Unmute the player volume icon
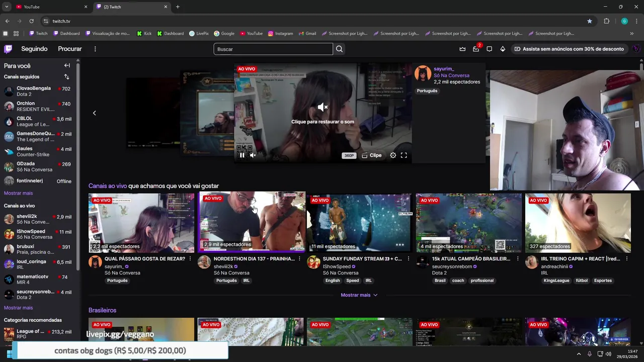 click(253, 155)
